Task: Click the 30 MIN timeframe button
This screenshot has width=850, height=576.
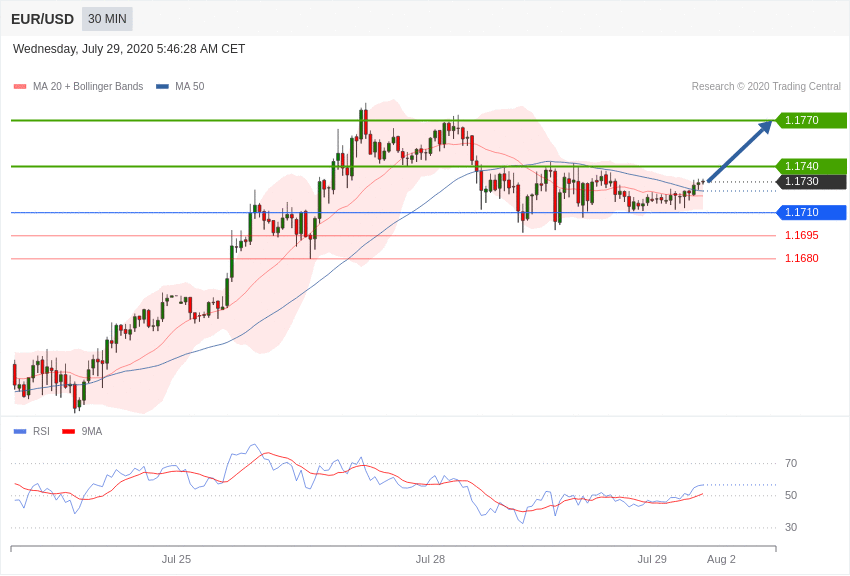Action: [x=107, y=19]
